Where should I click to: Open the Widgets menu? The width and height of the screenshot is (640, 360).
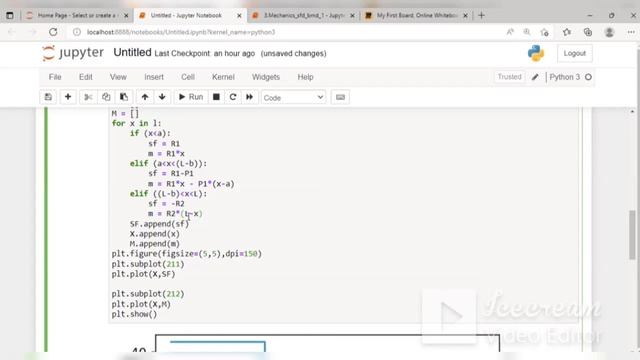click(x=266, y=77)
